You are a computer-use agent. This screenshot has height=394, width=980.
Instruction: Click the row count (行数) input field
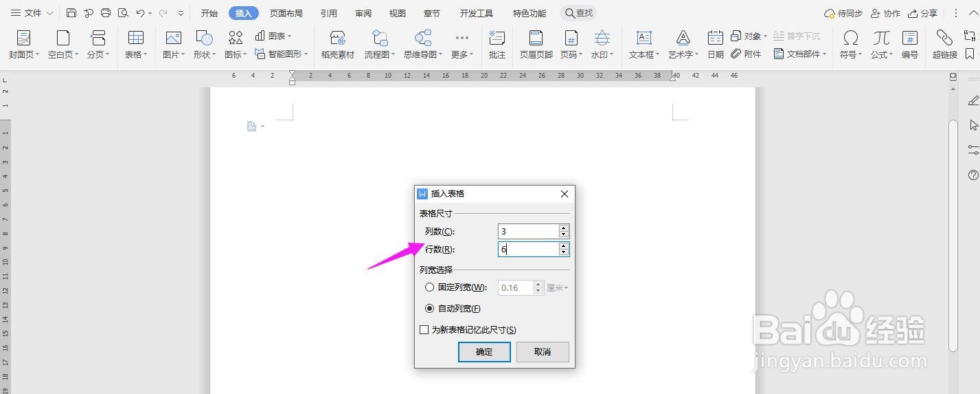(528, 250)
